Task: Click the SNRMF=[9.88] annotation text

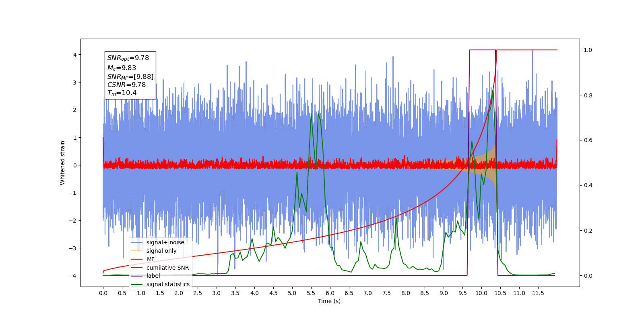Action: tap(130, 76)
